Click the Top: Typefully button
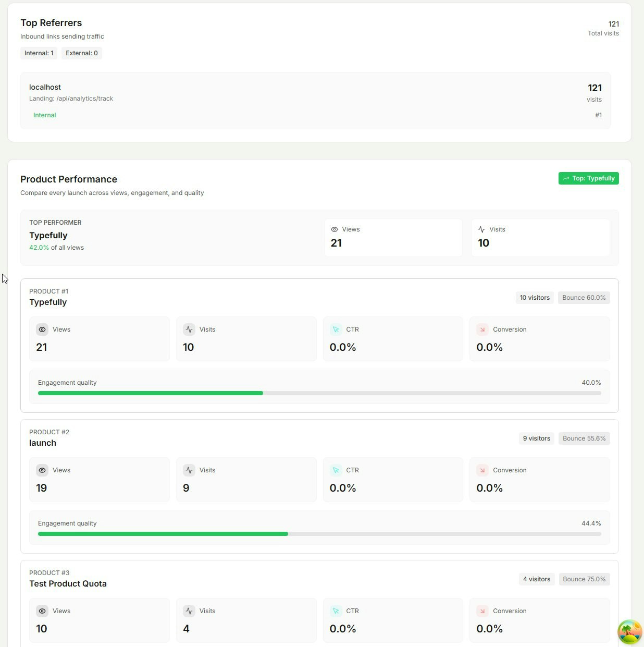 coord(588,178)
